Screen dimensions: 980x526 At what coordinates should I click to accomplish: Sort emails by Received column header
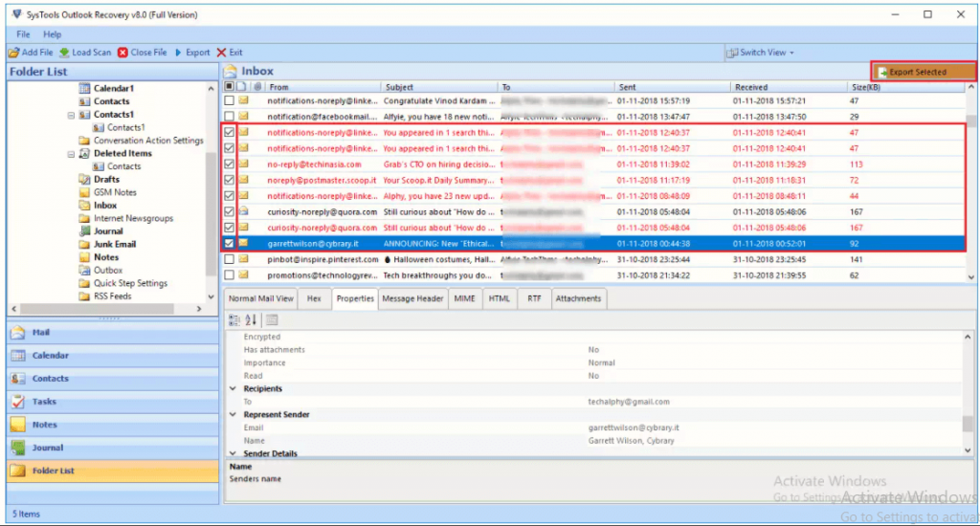click(789, 87)
